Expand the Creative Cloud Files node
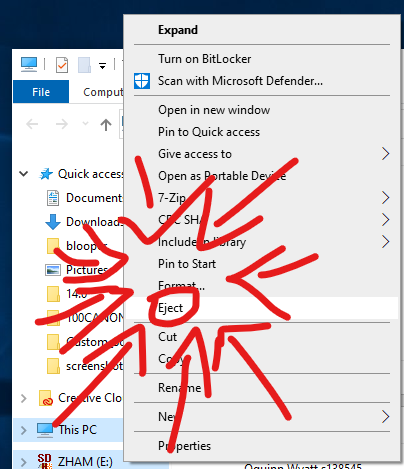 (x=24, y=398)
